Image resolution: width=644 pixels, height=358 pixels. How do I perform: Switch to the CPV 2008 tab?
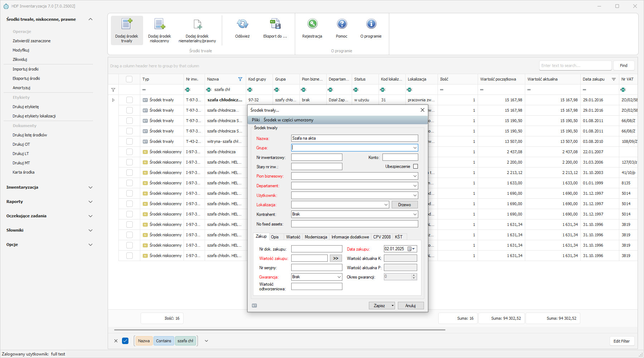click(382, 237)
